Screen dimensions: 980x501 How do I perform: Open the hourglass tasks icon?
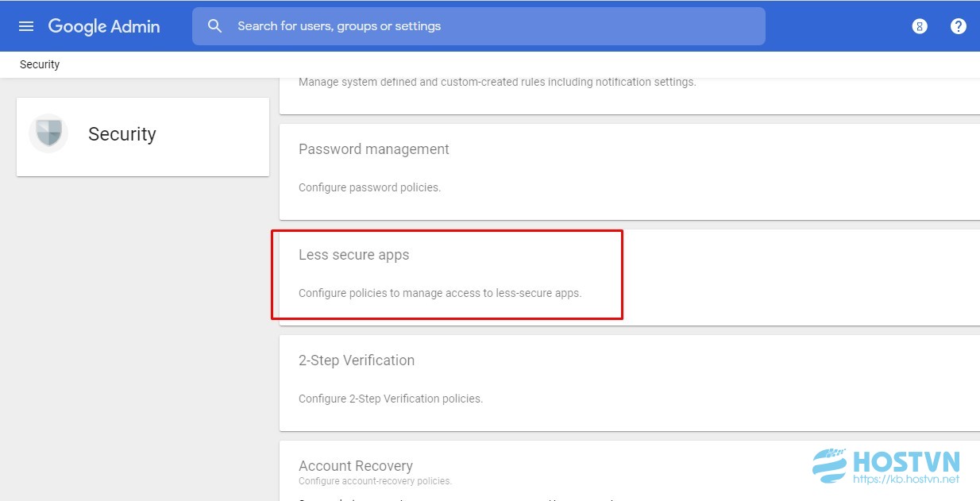coord(920,26)
